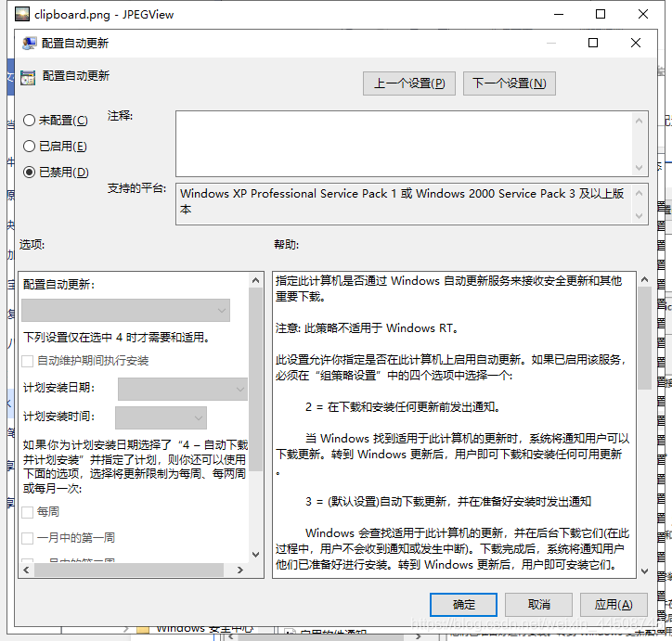The height and width of the screenshot is (641, 672).
Task: Click the options panel vertical scrollbar thumb
Action: (256, 379)
